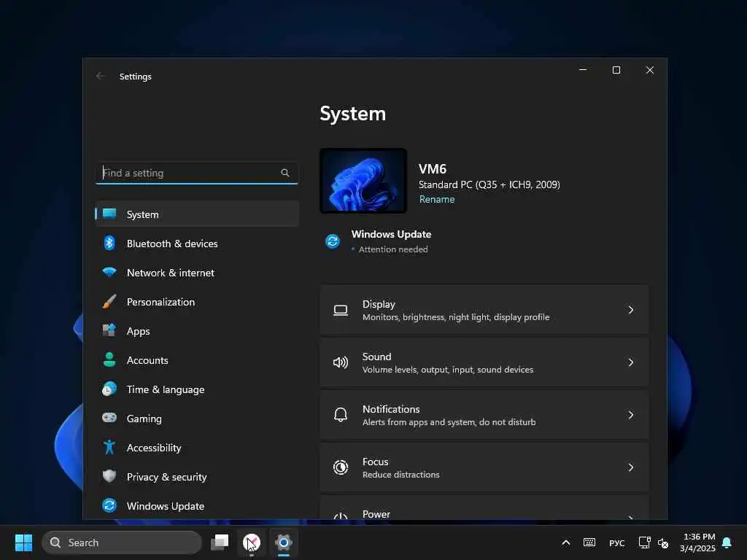Expand Sound settings chevron
747x560 pixels.
pyautogui.click(x=631, y=362)
